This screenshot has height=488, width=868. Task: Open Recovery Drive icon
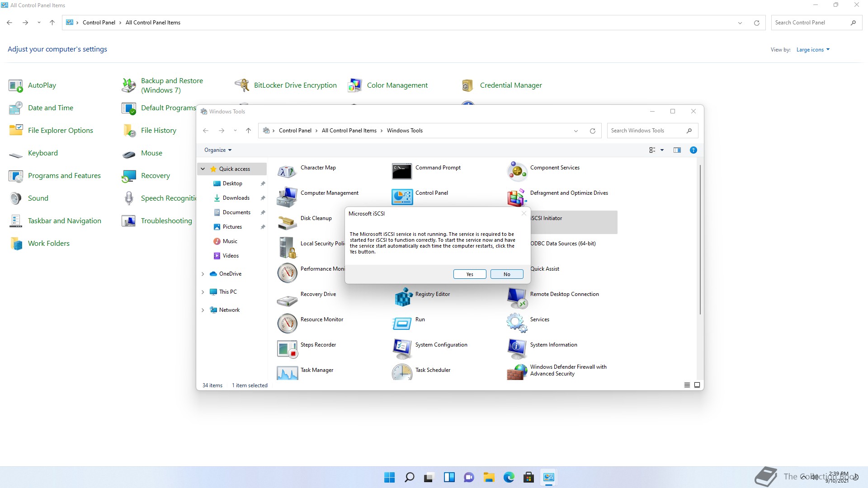pyautogui.click(x=287, y=300)
